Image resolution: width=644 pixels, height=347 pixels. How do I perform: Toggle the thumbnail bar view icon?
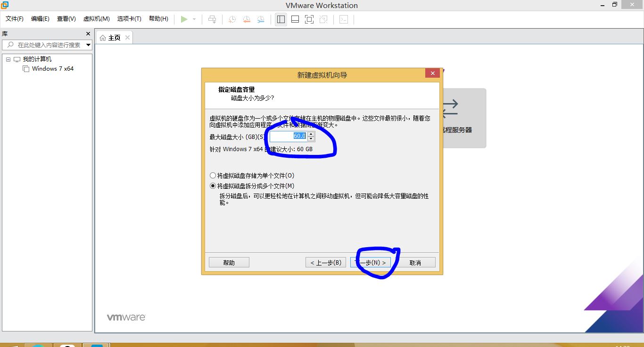(x=295, y=19)
